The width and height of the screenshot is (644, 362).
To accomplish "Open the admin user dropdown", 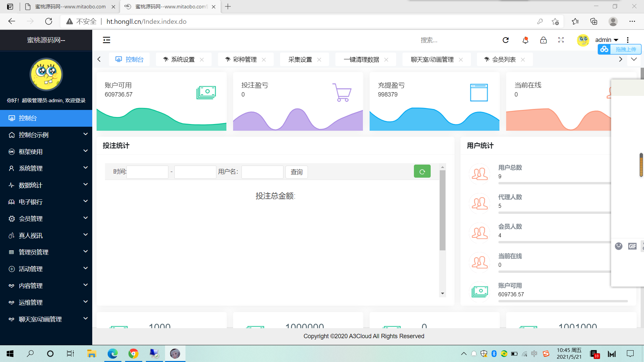I will [606, 40].
